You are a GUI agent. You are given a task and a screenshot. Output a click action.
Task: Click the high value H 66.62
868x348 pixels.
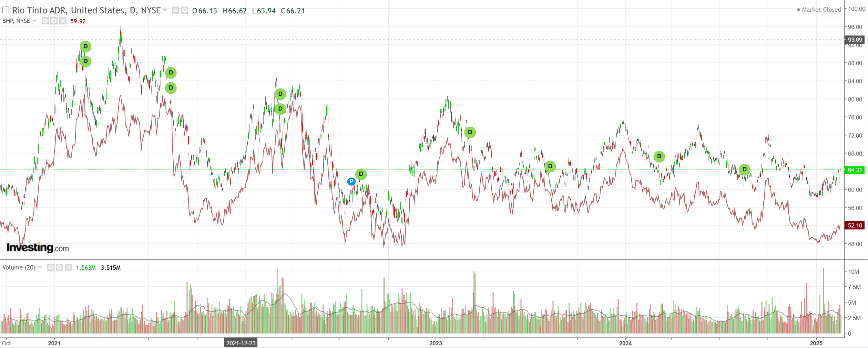click(235, 11)
